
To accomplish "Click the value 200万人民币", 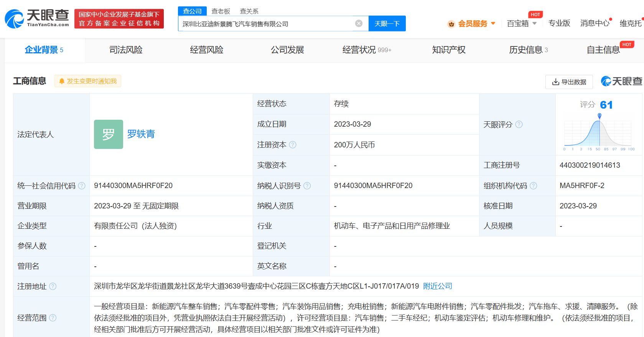I will [354, 145].
